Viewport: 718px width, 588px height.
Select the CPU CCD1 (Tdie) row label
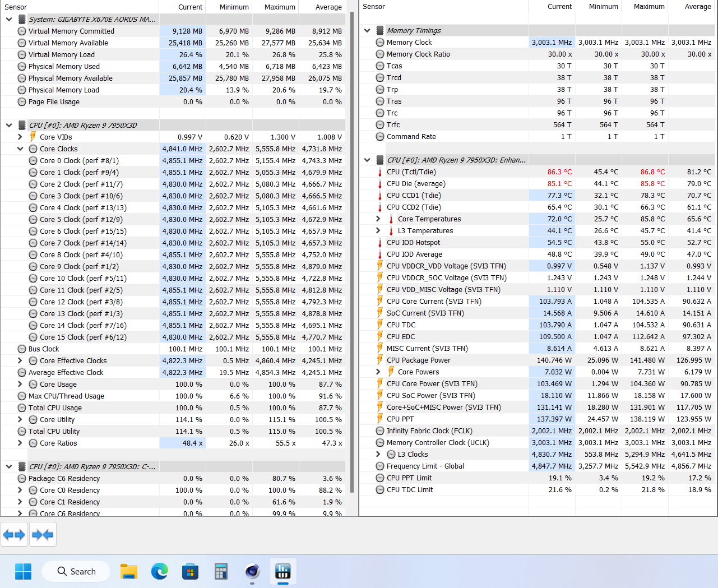point(414,196)
